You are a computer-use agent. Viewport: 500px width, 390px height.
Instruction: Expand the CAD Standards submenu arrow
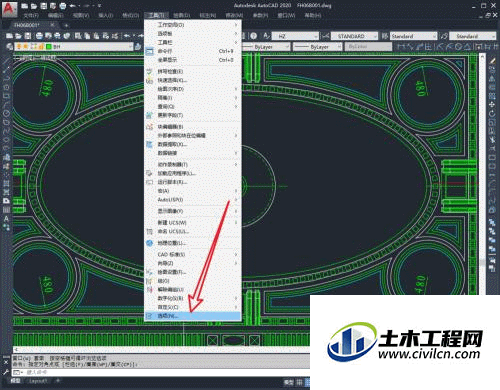coord(236,255)
